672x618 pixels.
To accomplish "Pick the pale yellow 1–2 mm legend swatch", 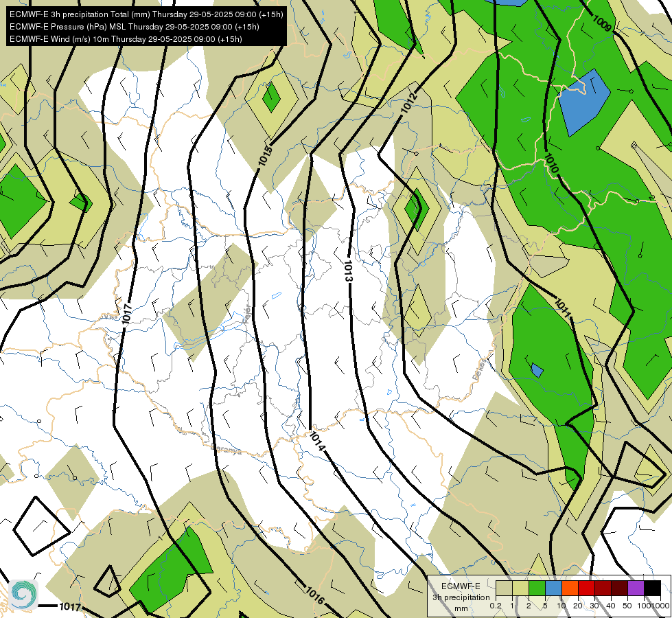I will click(x=520, y=588).
